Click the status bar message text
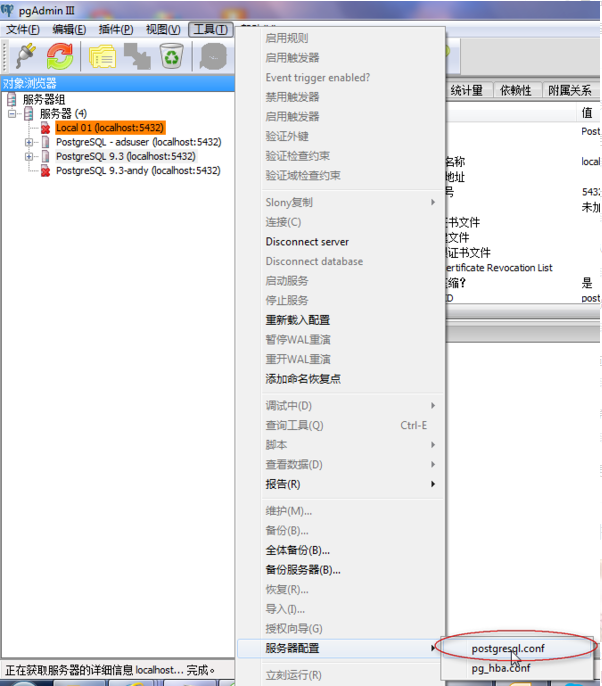Screen dimensions: 602x686 coord(110,670)
